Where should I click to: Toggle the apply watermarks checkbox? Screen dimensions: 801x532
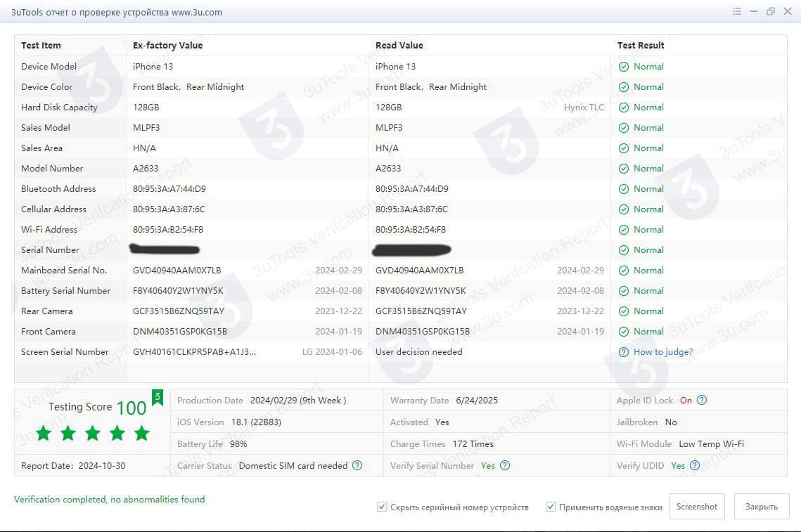pyautogui.click(x=550, y=507)
